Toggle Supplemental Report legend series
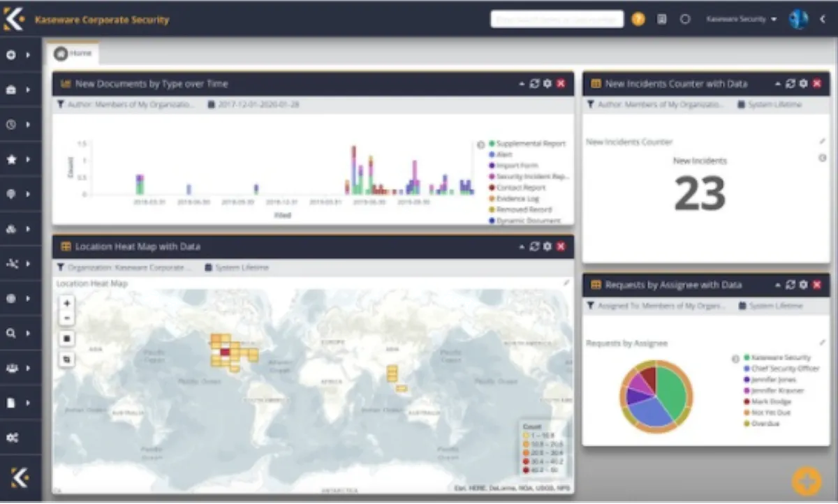Image resolution: width=838 pixels, height=504 pixels. click(527, 144)
